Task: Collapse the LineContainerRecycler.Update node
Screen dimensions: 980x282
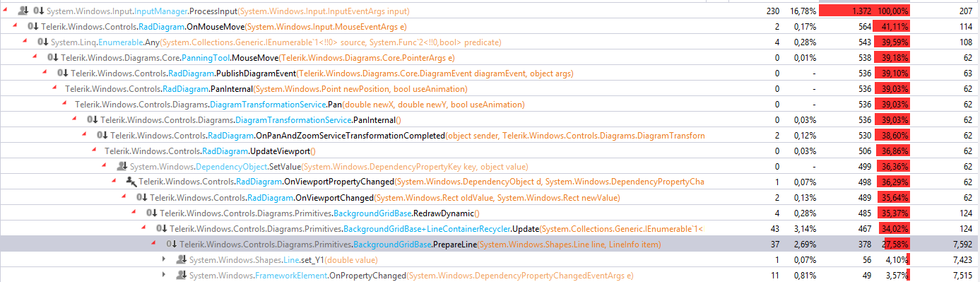Action: 144,228
